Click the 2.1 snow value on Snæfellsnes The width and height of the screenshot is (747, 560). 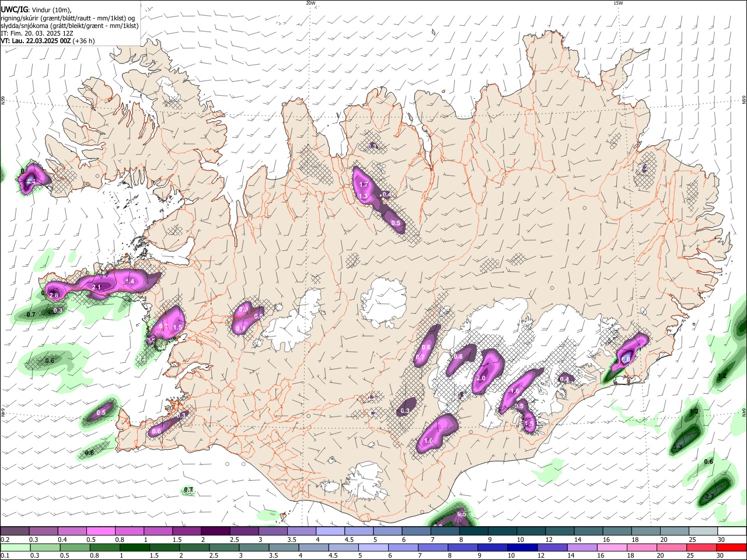97,287
